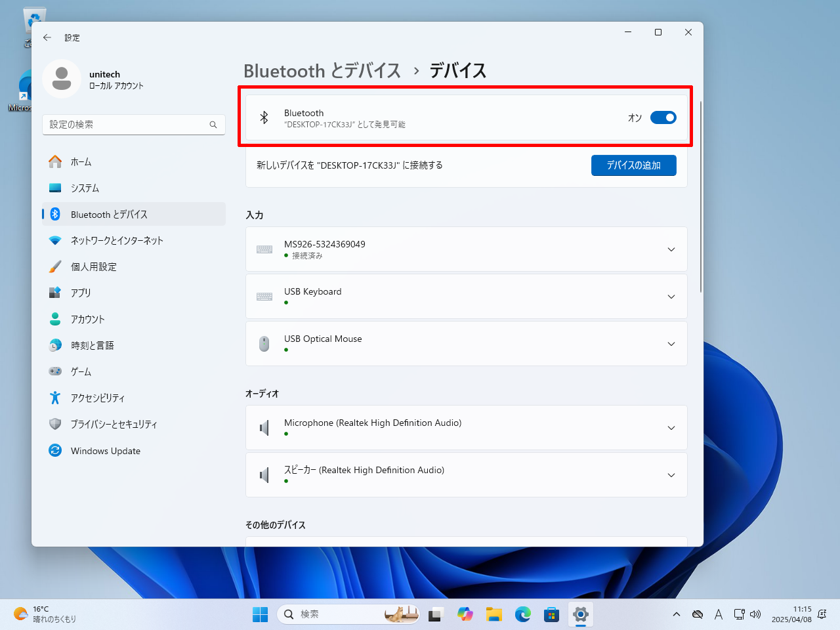Open the Windows Start menu

261,614
